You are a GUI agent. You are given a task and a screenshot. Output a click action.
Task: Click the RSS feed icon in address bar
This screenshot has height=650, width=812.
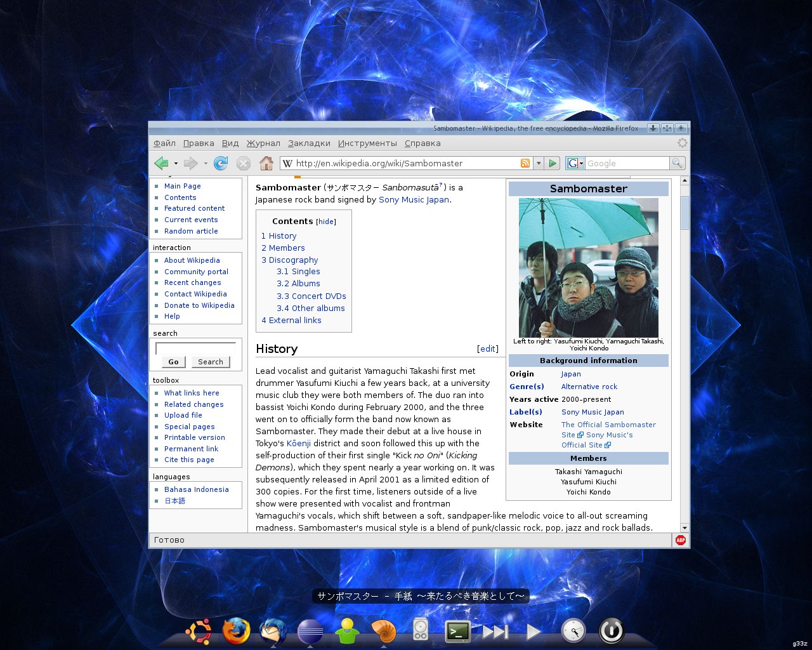pos(525,163)
